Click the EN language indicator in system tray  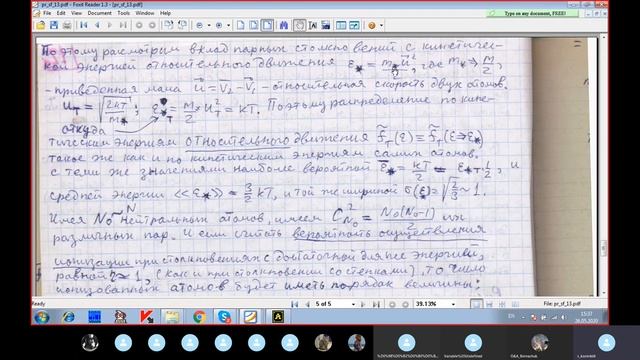[x=511, y=316]
